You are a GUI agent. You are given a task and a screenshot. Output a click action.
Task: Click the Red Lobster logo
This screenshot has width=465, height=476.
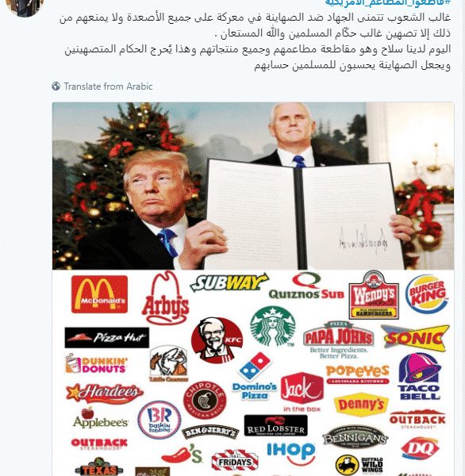tap(276, 425)
